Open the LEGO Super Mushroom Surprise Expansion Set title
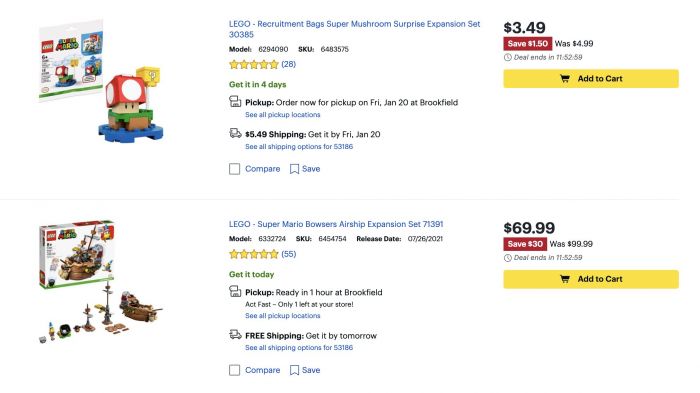 coord(354,29)
